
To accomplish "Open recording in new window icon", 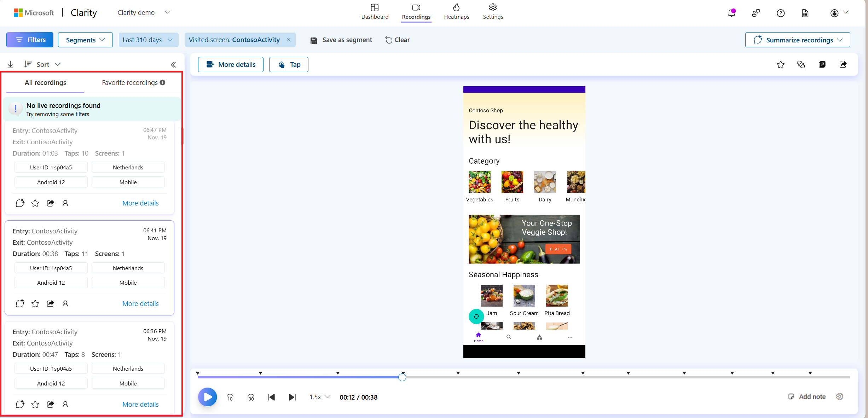I will pos(822,64).
